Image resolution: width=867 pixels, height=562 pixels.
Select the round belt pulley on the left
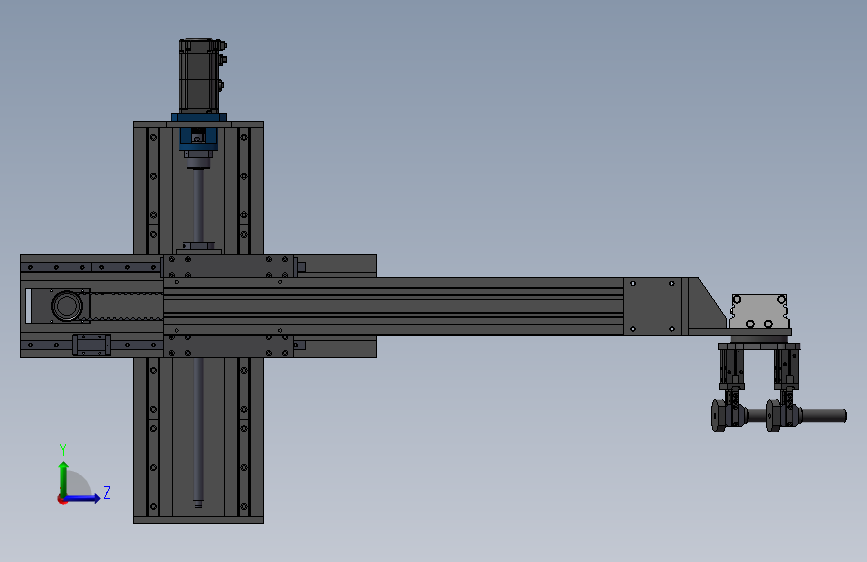pos(67,305)
